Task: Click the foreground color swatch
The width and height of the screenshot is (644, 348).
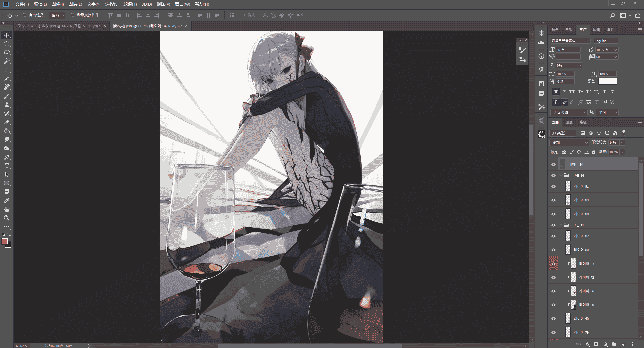Action: point(5,242)
